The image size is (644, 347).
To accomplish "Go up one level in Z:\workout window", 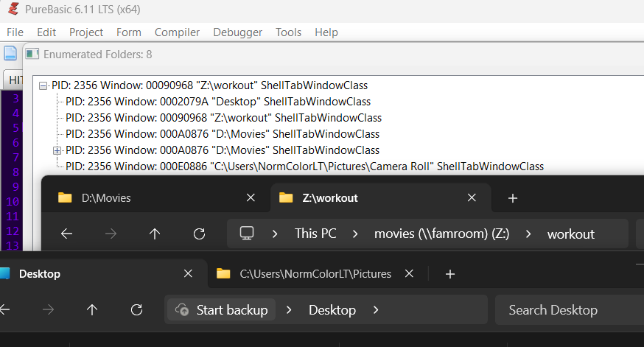I will click(x=155, y=234).
